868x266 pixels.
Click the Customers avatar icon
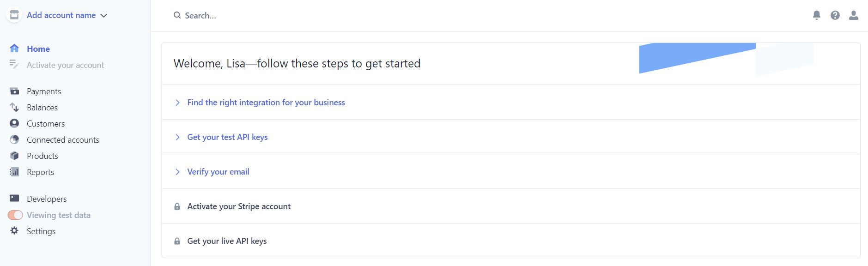click(14, 123)
